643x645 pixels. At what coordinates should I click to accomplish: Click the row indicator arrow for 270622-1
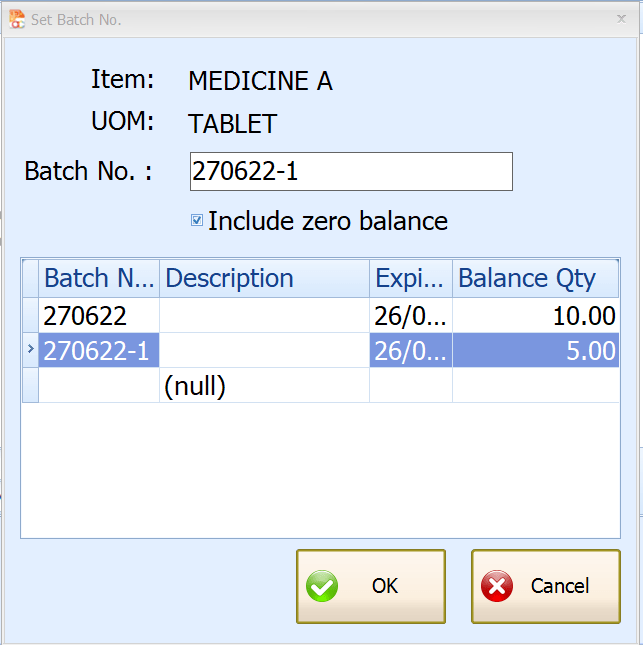30,350
